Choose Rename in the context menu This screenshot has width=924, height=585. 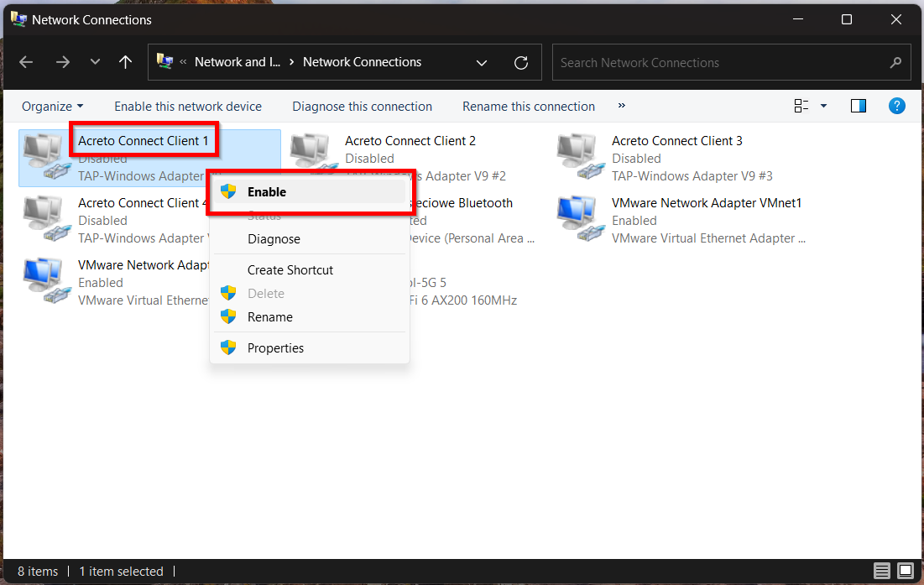[x=310, y=317]
